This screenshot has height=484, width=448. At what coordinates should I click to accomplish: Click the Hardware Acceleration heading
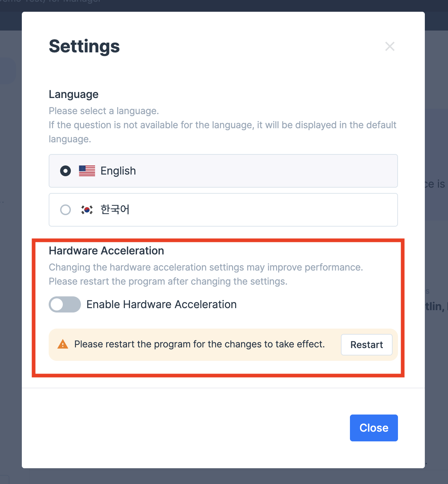tap(106, 251)
